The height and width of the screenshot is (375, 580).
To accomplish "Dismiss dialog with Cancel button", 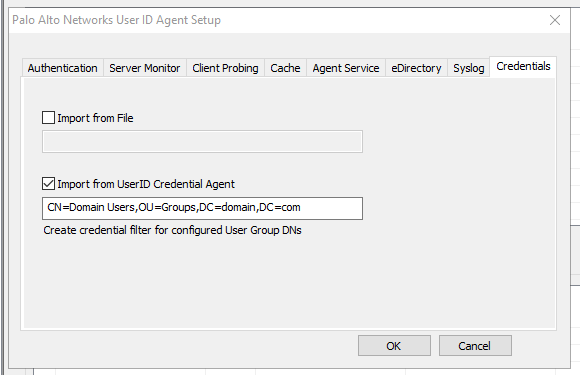I will [475, 346].
